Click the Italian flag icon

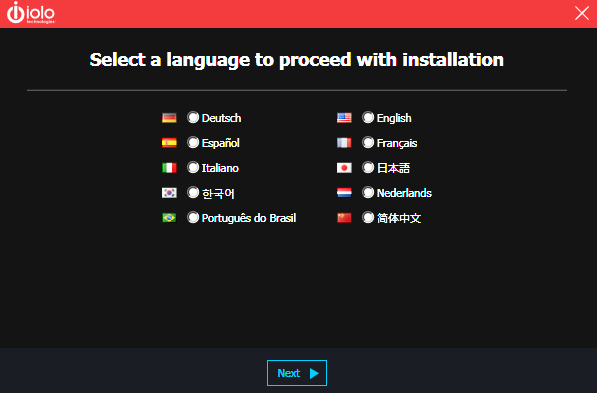point(169,168)
